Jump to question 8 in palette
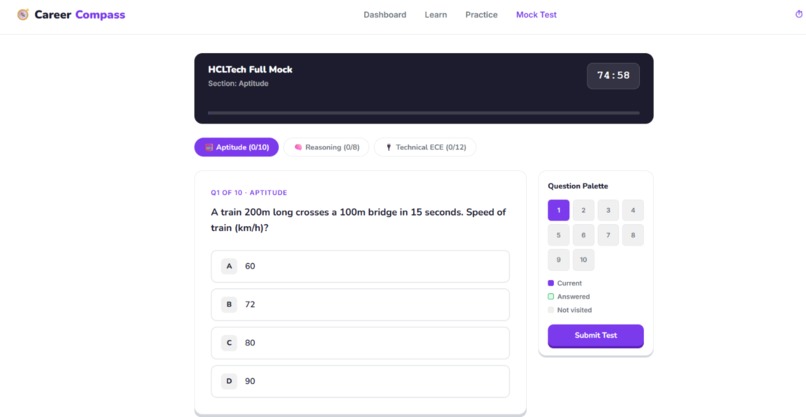This screenshot has width=806, height=417. click(x=633, y=235)
